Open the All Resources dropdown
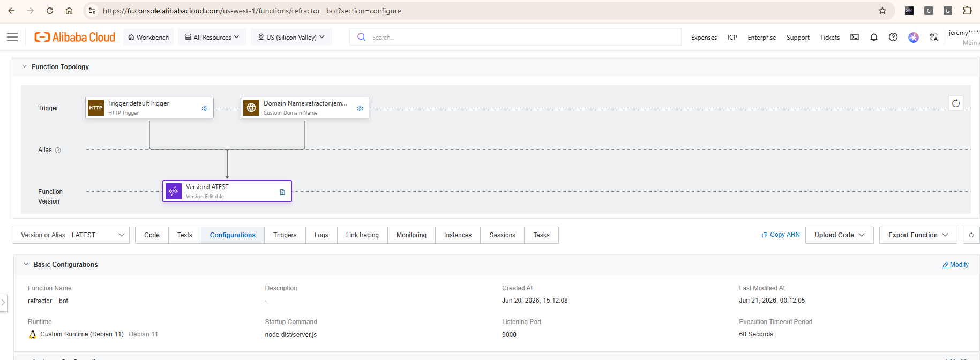The width and height of the screenshot is (980, 360). [x=212, y=37]
